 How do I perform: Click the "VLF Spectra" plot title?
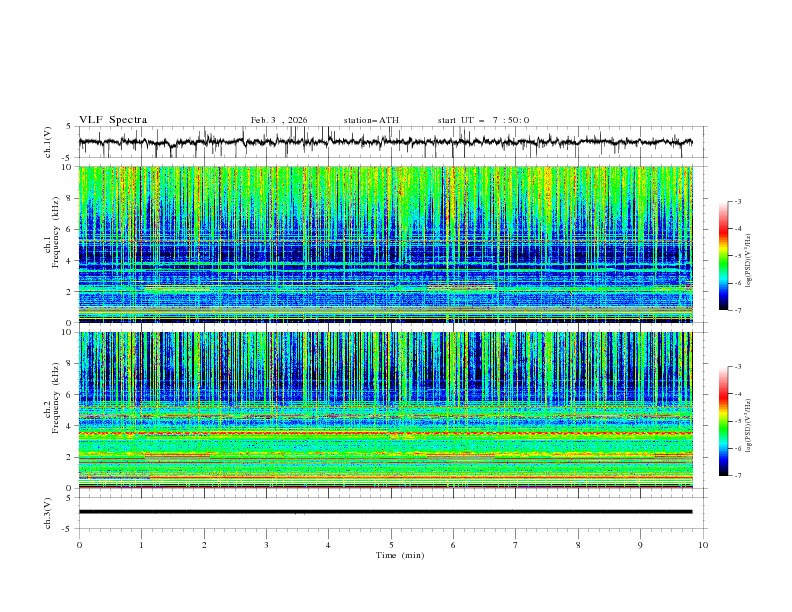(113, 120)
